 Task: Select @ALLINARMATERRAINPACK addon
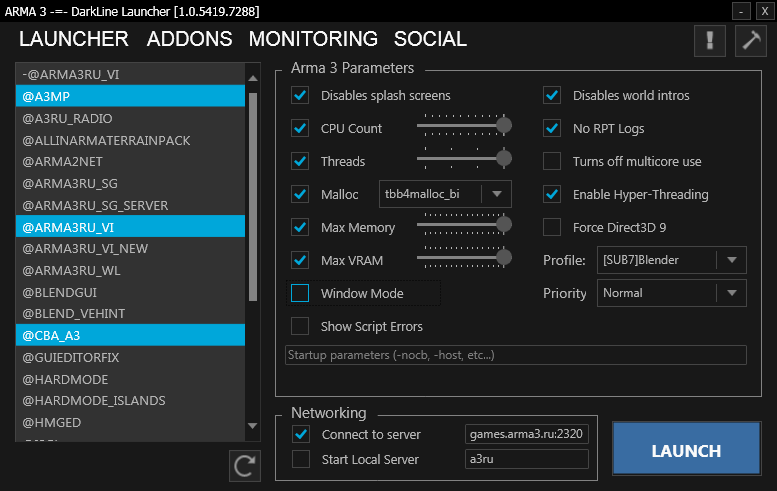(130, 140)
